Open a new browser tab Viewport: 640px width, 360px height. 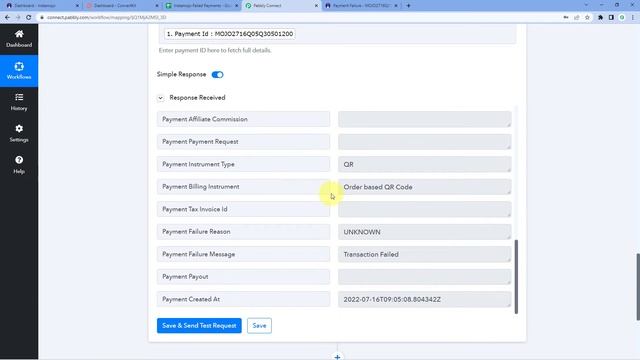tap(408, 6)
